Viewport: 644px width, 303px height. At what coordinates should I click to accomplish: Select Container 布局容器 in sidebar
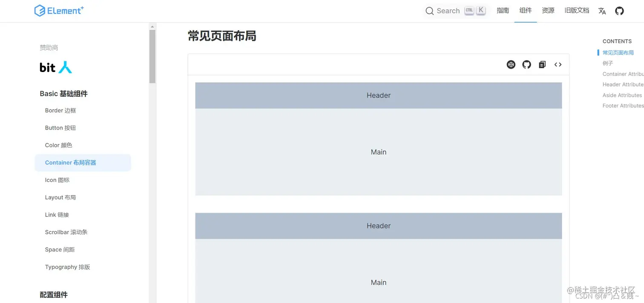[83, 163]
